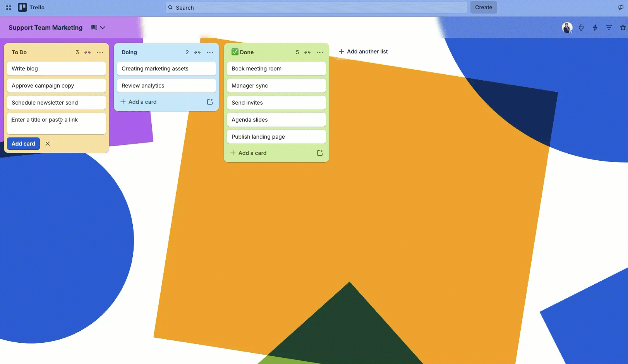Viewport: 628px width, 364px height.
Task: Open the Automation lightning bolt icon
Action: pyautogui.click(x=595, y=27)
